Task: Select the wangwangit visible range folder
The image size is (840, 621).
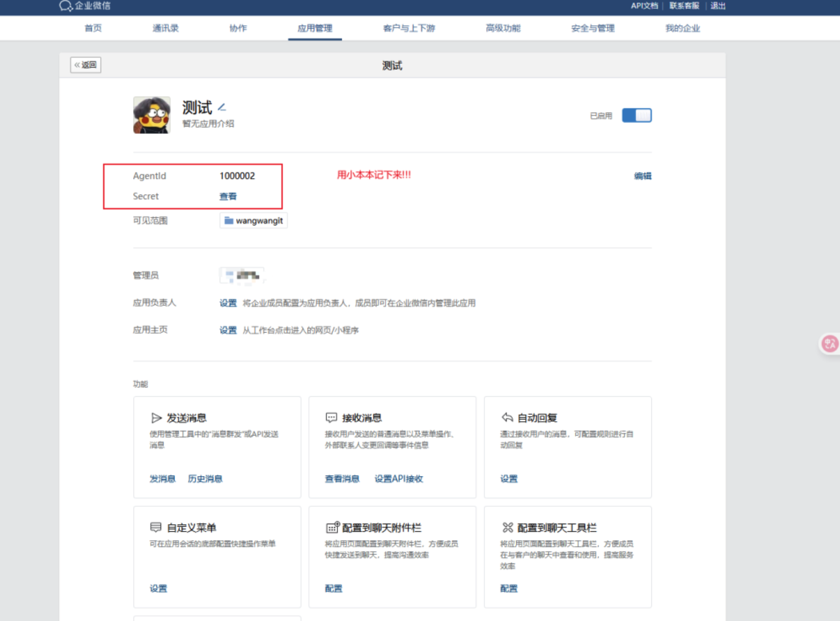Action: [x=253, y=221]
